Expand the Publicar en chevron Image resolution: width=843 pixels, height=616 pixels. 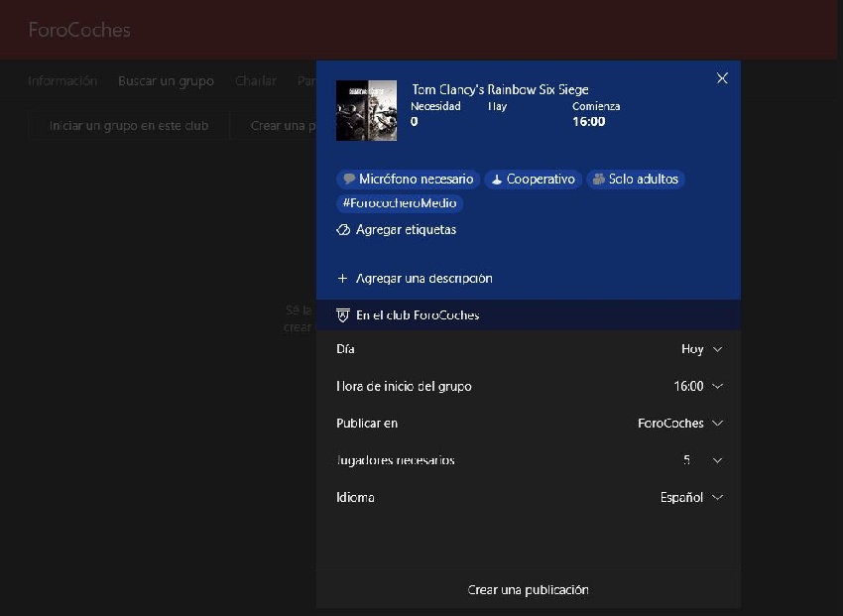coord(717,424)
